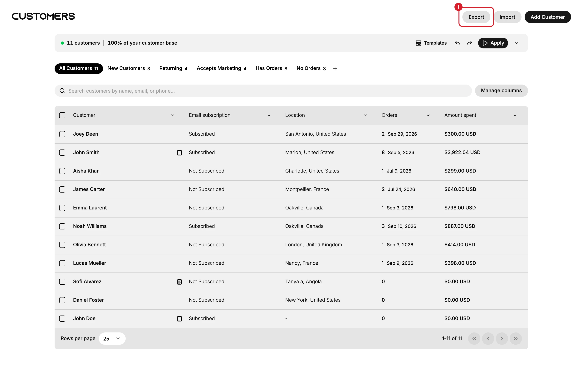The width and height of the screenshot is (588, 392).
Task: Add a new segment tab with plus icon
Action: (x=335, y=68)
